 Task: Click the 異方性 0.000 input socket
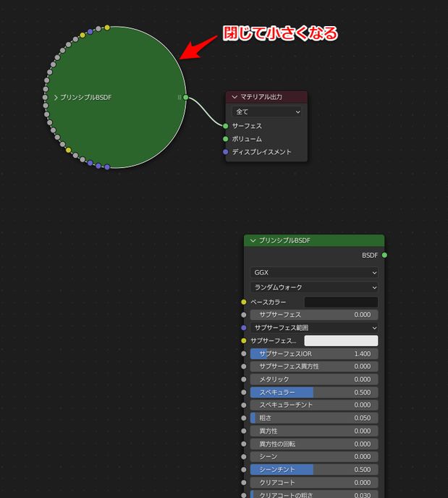pyautogui.click(x=243, y=431)
